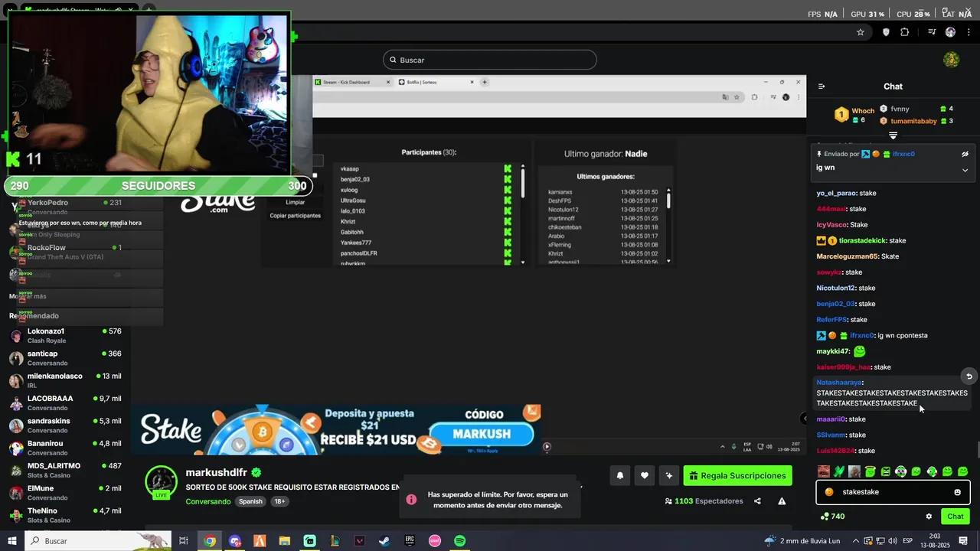980x551 pixels.
Task: Click the chat message input field
Action: click(893, 492)
